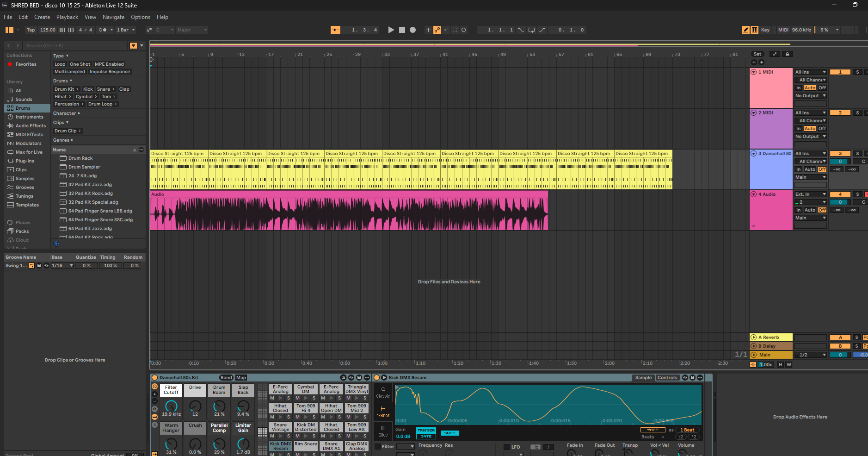Image resolution: width=868 pixels, height=456 pixels.
Task: Click the Re-enable Automation arrow icon
Action: pos(446,30)
